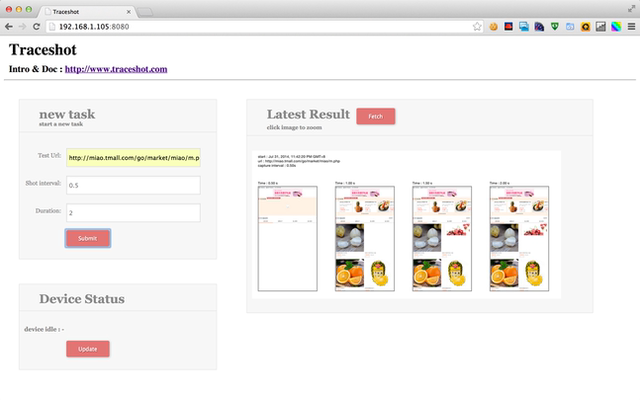Go back with the browser back arrow
640x400 pixels.
pyautogui.click(x=9, y=27)
